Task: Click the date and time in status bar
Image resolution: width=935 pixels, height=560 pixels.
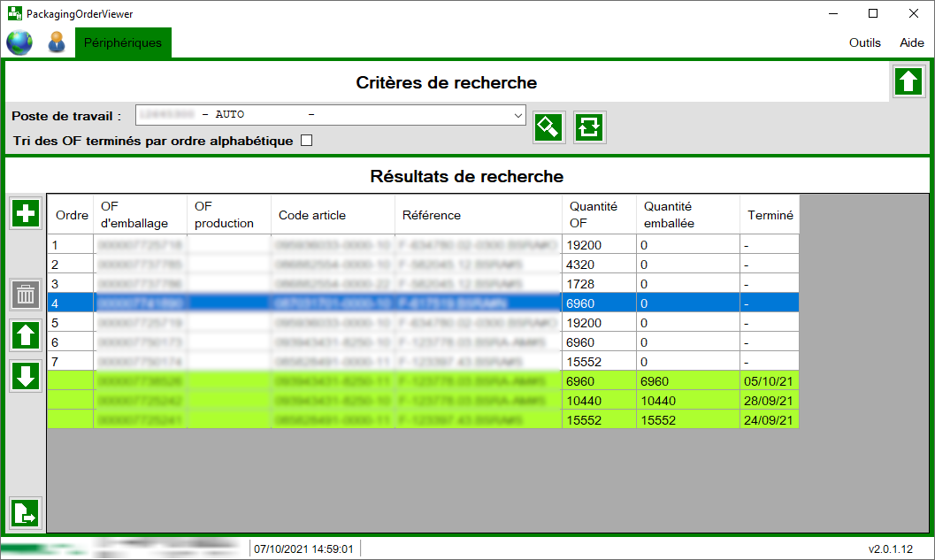Action: click(303, 548)
